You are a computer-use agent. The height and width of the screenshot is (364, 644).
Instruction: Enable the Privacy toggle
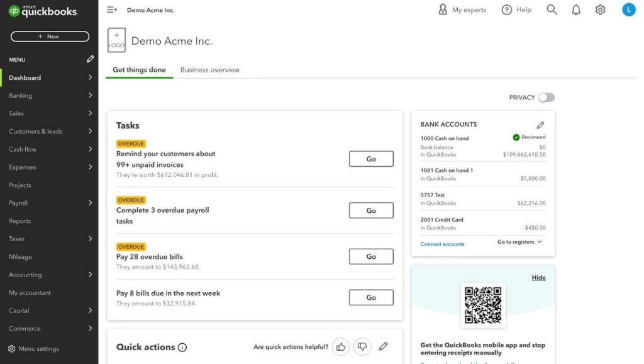click(x=547, y=97)
